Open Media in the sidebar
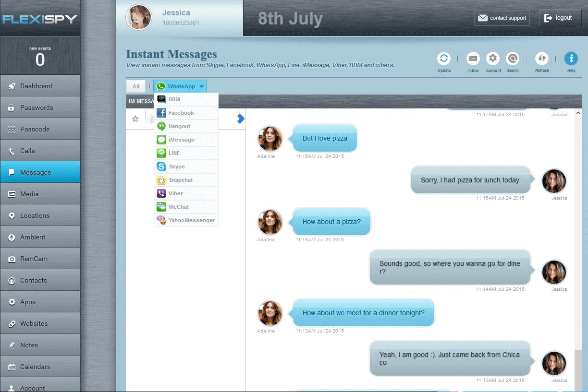Image resolution: width=588 pixels, height=392 pixels. [40, 194]
